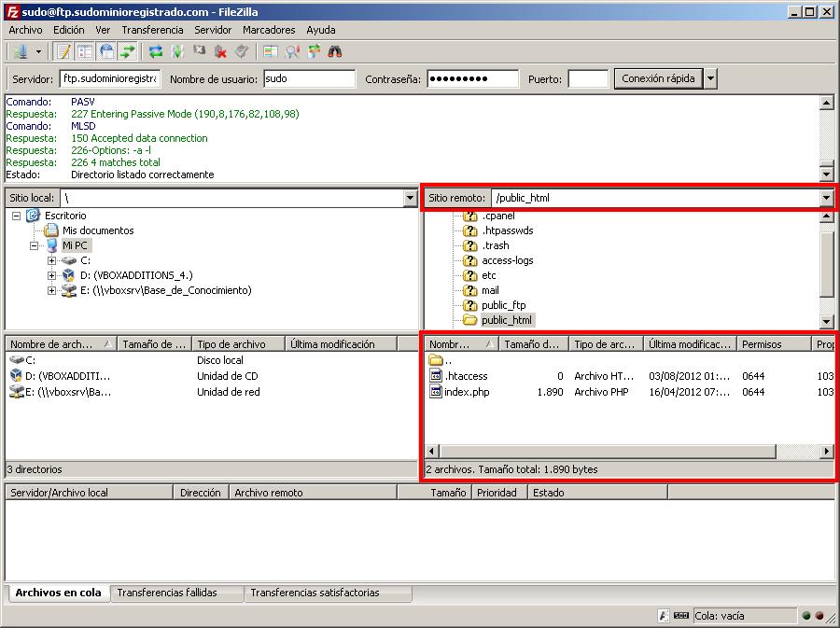Expand the E: vboxsrv network drive node
The image size is (840, 628).
tap(51, 291)
